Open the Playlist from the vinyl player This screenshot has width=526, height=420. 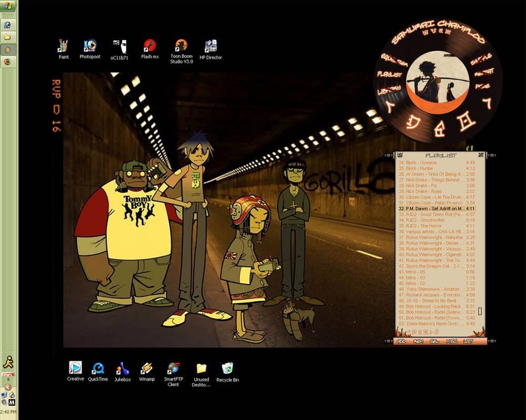389,75
